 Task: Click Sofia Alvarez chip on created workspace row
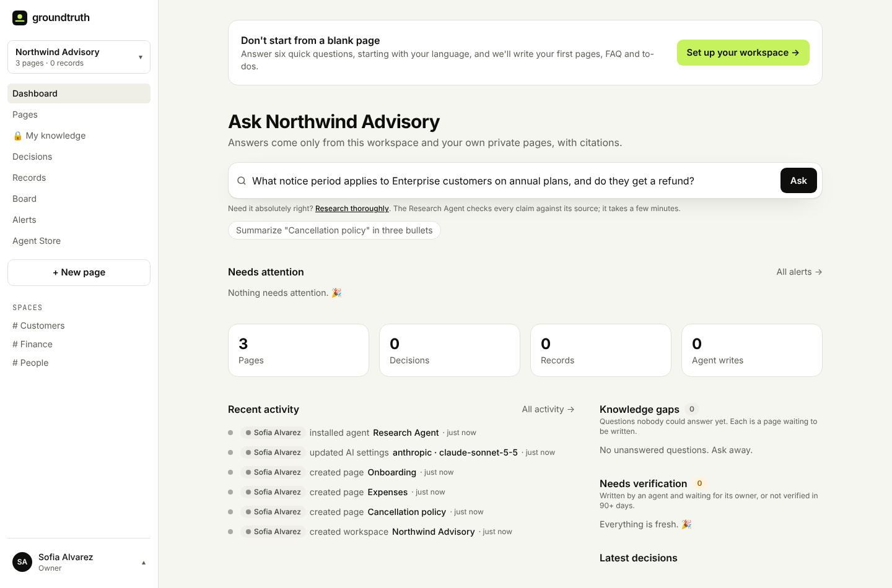point(273,532)
